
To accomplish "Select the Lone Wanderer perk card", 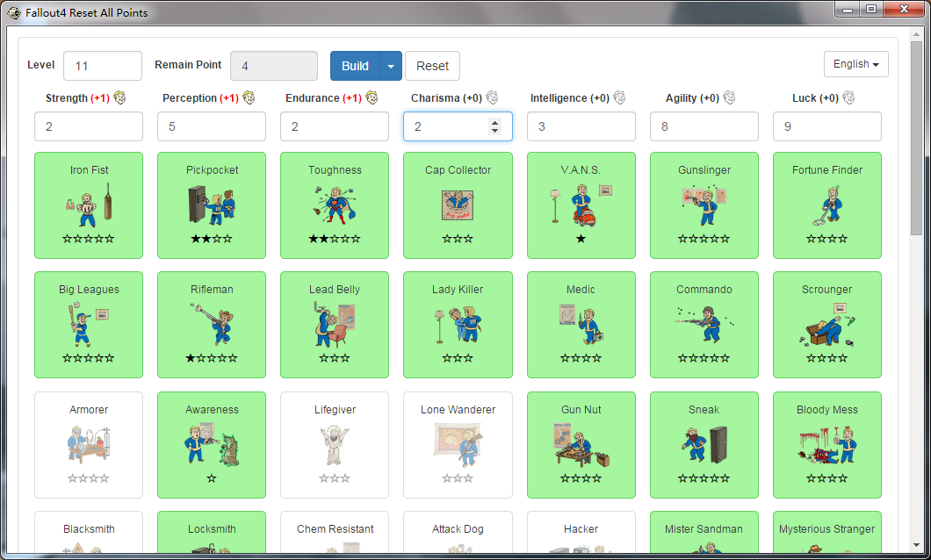I will point(458,445).
